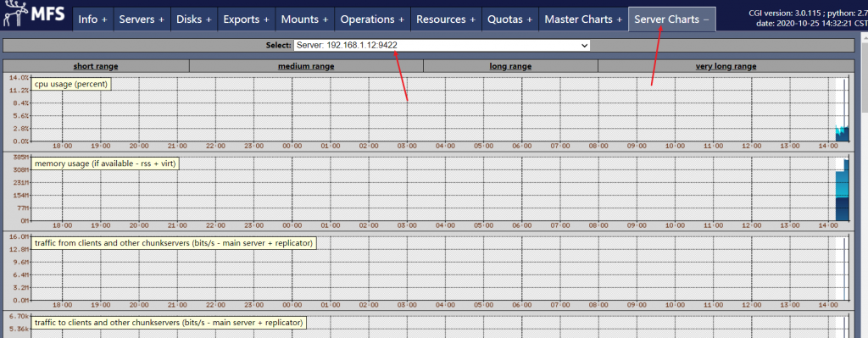Screen dimensions: 868x338
Task: Open the Disks tab
Action: point(194,19)
